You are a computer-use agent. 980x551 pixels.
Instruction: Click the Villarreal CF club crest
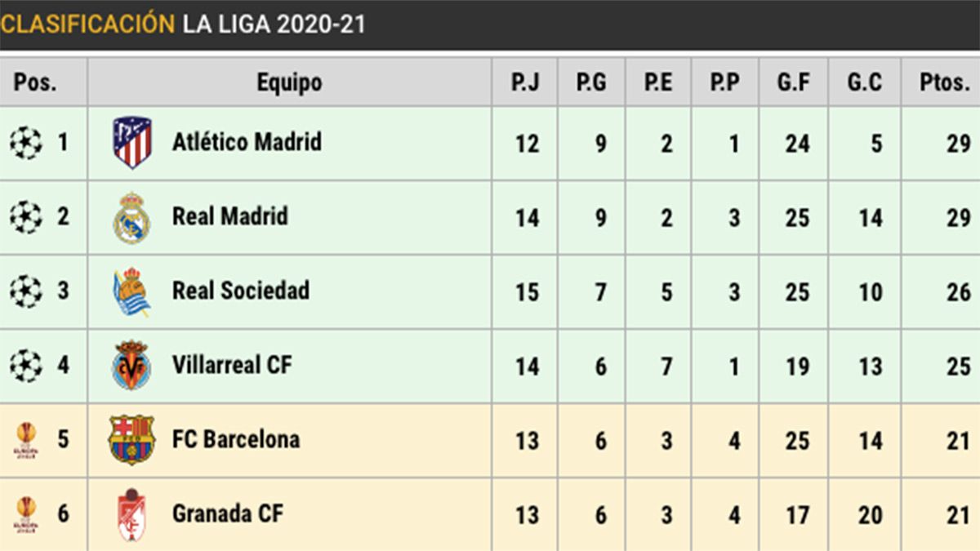point(131,366)
